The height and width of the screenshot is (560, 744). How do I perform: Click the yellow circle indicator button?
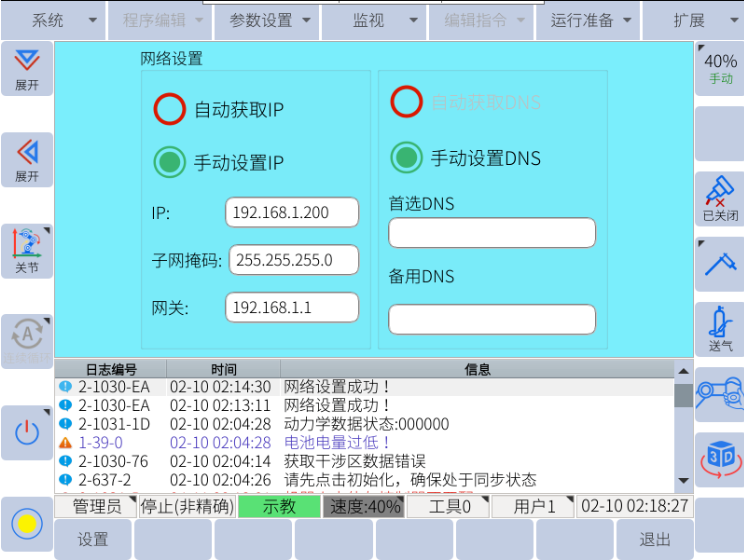point(27,523)
